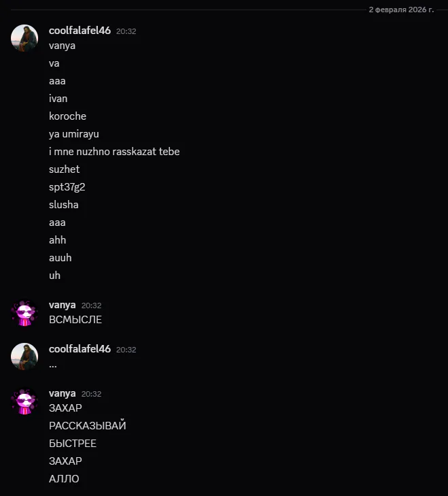Click the 2 февраля 2026 г. date divider
This screenshot has height=496, width=448.
pyautogui.click(x=401, y=10)
